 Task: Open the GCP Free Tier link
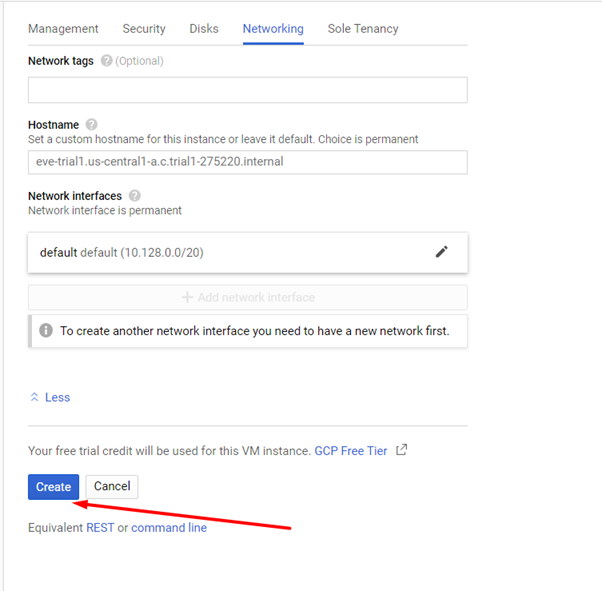coord(351,450)
